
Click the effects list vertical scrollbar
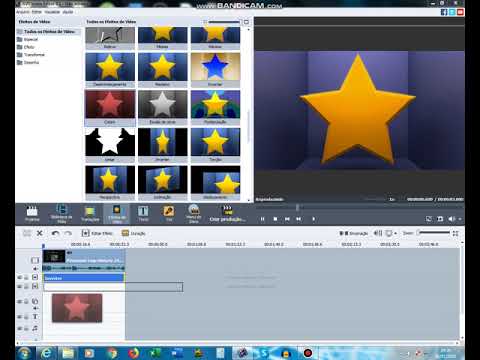(x=248, y=127)
